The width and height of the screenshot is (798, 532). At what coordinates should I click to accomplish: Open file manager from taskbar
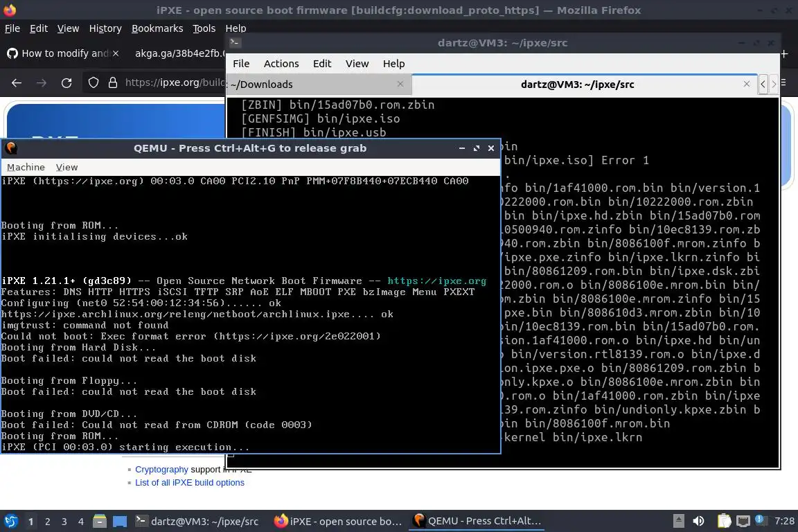(100, 522)
